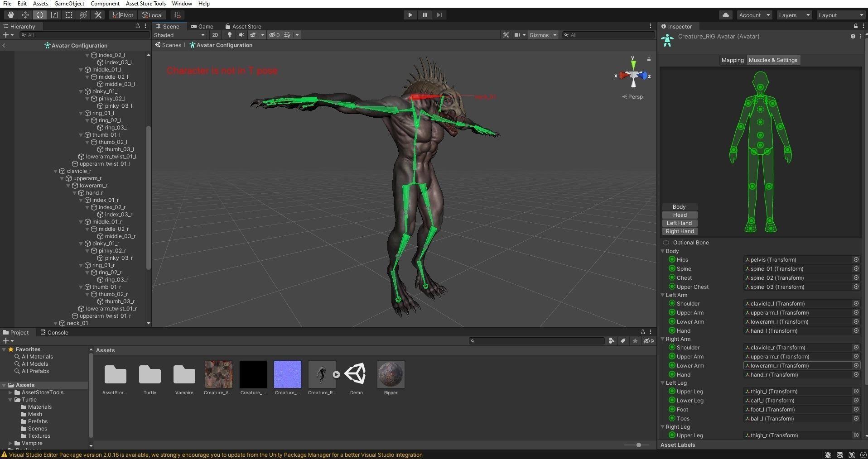The height and width of the screenshot is (459, 868).
Task: Open the Shaded draw mode dropdown
Action: pyautogui.click(x=179, y=35)
